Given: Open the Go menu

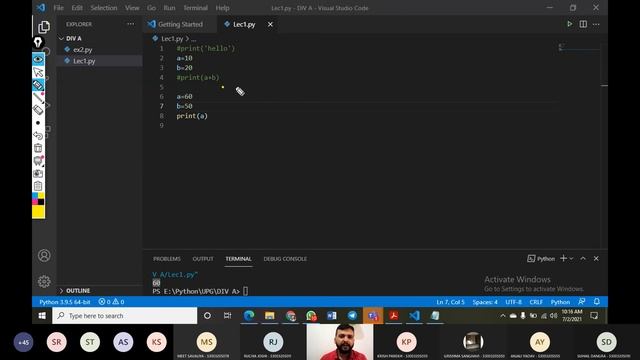Looking at the screenshot, I should (151, 8).
